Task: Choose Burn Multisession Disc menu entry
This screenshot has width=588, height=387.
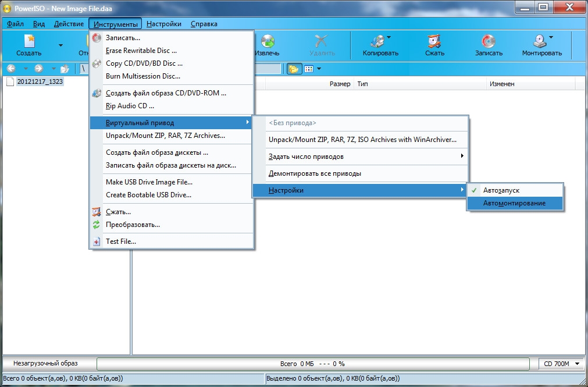Action: (172, 76)
